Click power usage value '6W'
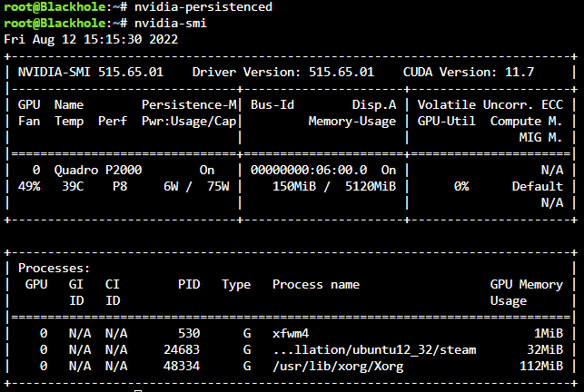The height and width of the screenshot is (392, 584). [x=171, y=186]
